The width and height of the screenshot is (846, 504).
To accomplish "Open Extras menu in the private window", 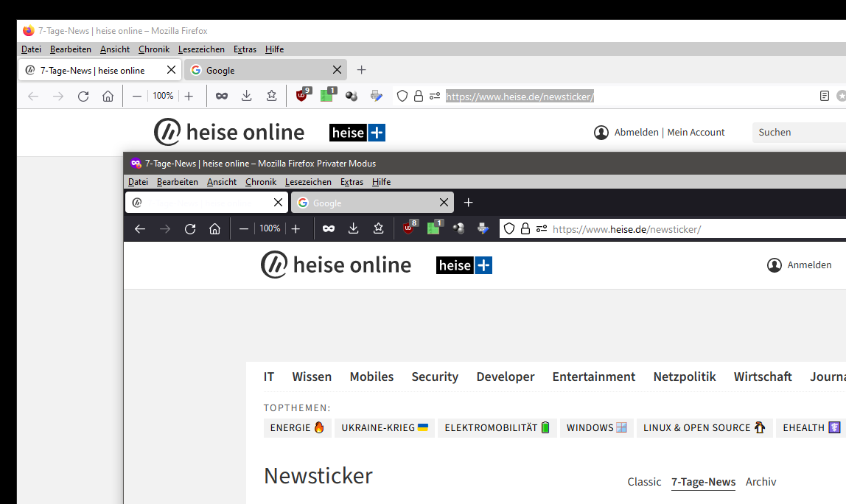I will tap(352, 182).
